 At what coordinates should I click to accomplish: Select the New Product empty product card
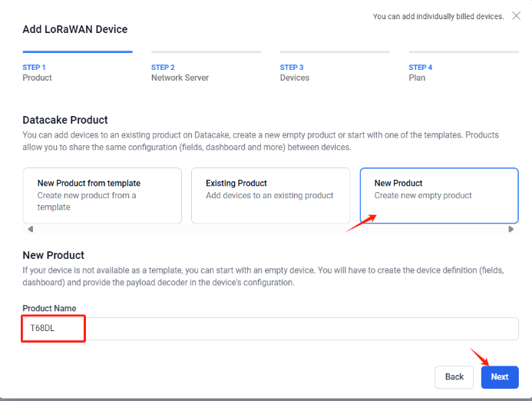[x=439, y=196]
